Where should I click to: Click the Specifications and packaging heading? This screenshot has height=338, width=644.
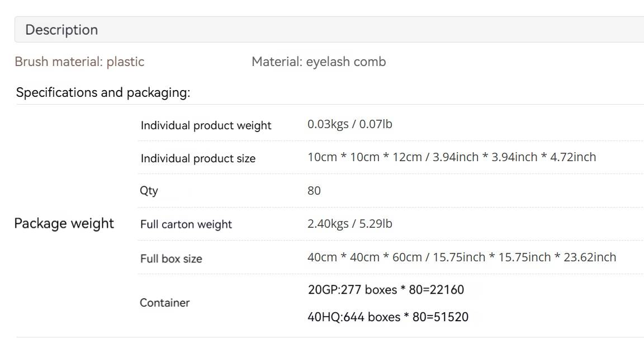click(103, 92)
